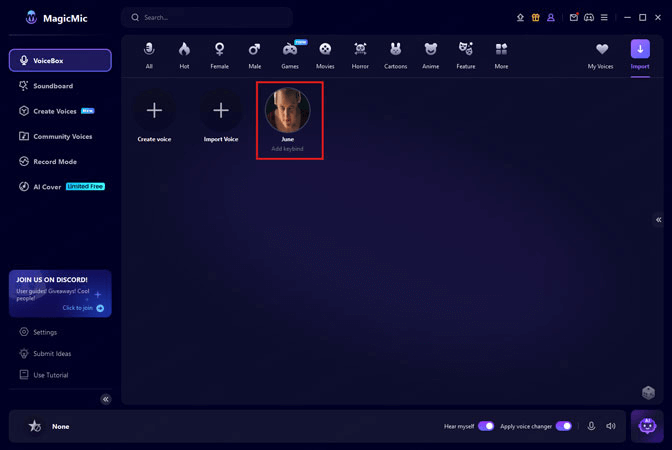Switch to Record Mode
The width and height of the screenshot is (672, 450).
pos(48,162)
